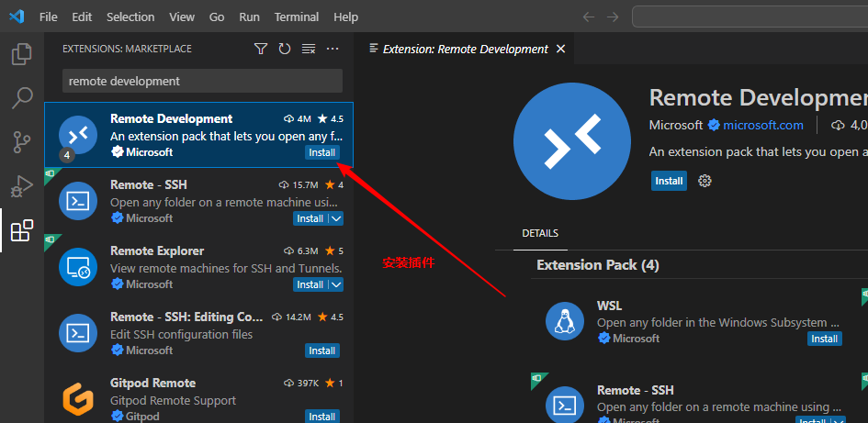Open Install dropdown arrow for Remote Explorer
This screenshot has height=423, width=868.
tap(336, 284)
